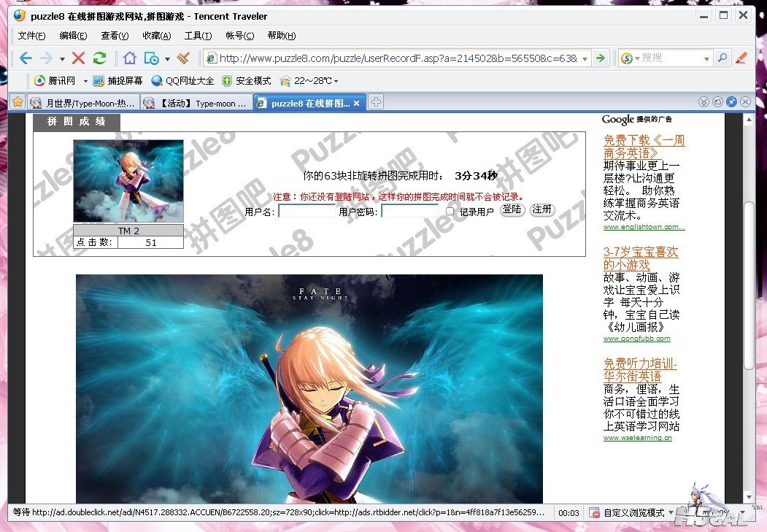Viewport: 767px width, 532px height.
Task: Click the vertical scrollbar thumb
Action: (x=749, y=285)
